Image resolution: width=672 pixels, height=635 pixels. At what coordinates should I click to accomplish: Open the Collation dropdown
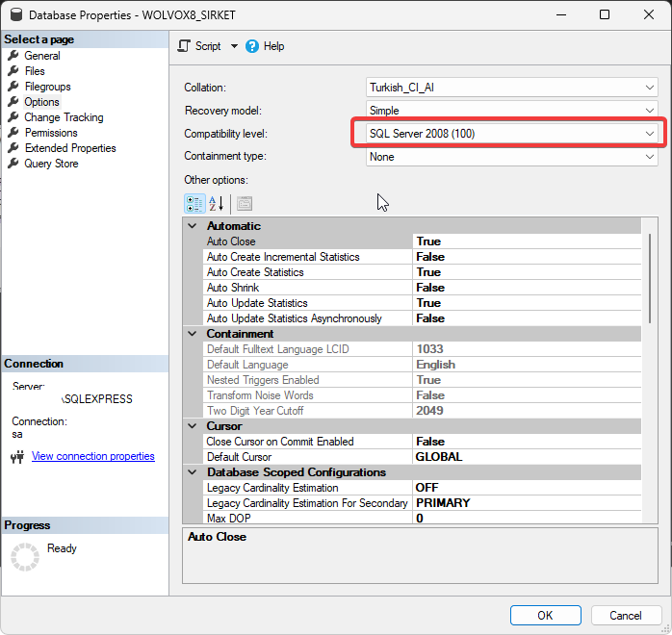coord(650,88)
